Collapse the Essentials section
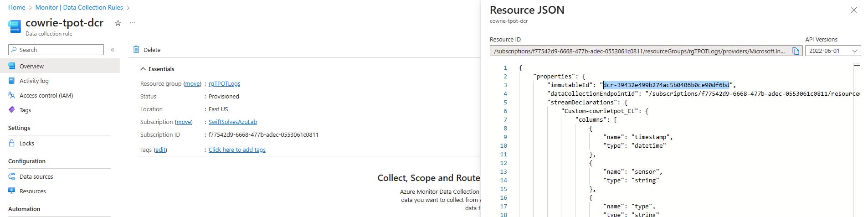 pyautogui.click(x=157, y=69)
